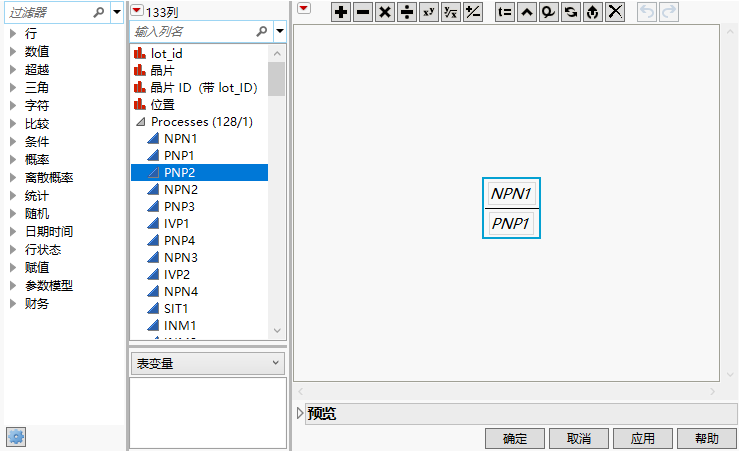Click the undo arrow in the toolbar
The image size is (739, 451).
pos(647,12)
